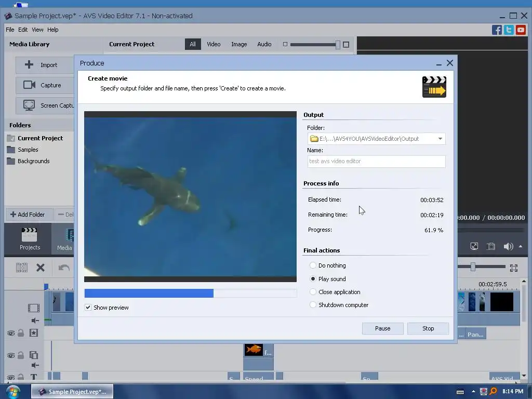Uncheck the Show preview checkbox
Image resolution: width=532 pixels, height=399 pixels.
88,308
